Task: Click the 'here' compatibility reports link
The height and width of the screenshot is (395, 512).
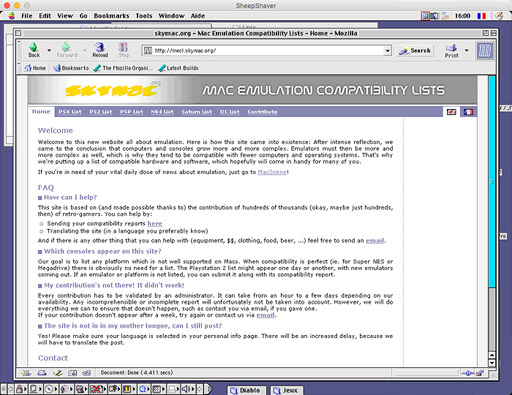Action: click(x=155, y=224)
